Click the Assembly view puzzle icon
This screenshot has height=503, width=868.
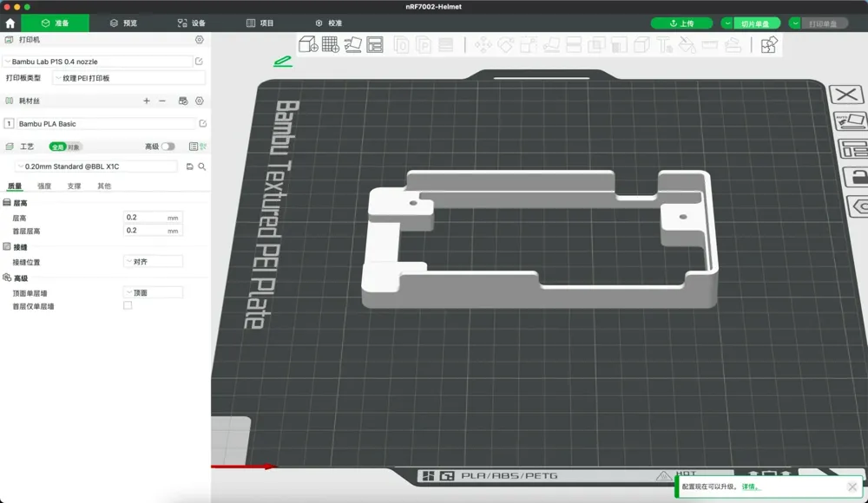click(769, 44)
